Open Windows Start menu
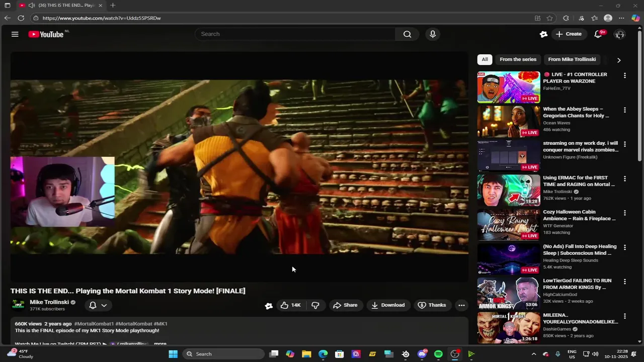Image resolution: width=644 pixels, height=362 pixels. tap(173, 354)
